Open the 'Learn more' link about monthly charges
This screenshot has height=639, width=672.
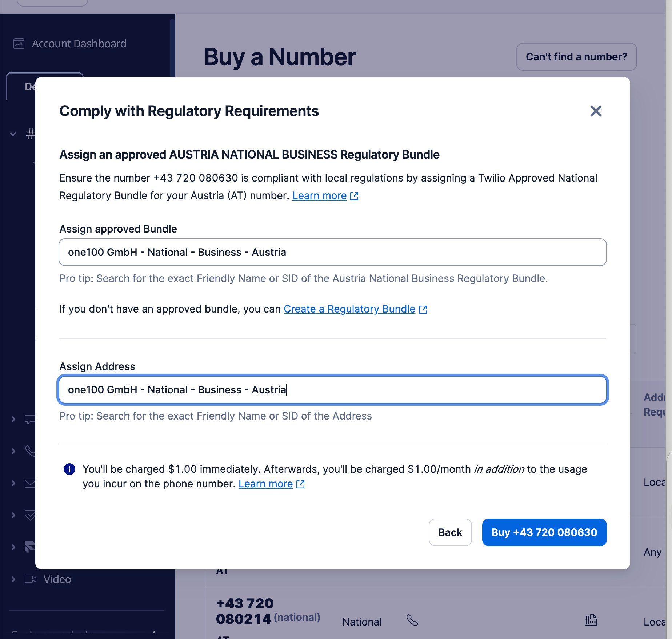coord(265,484)
